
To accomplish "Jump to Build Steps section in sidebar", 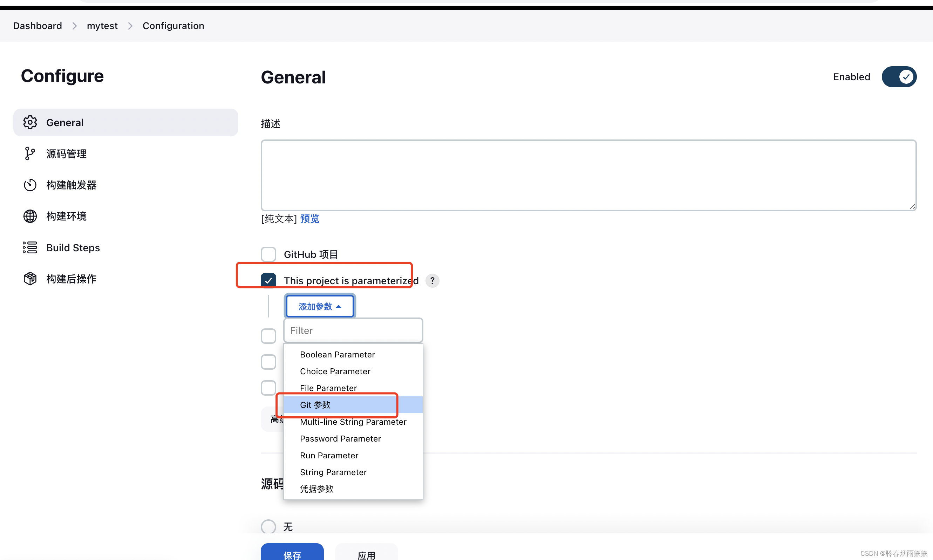I will [x=126, y=247].
